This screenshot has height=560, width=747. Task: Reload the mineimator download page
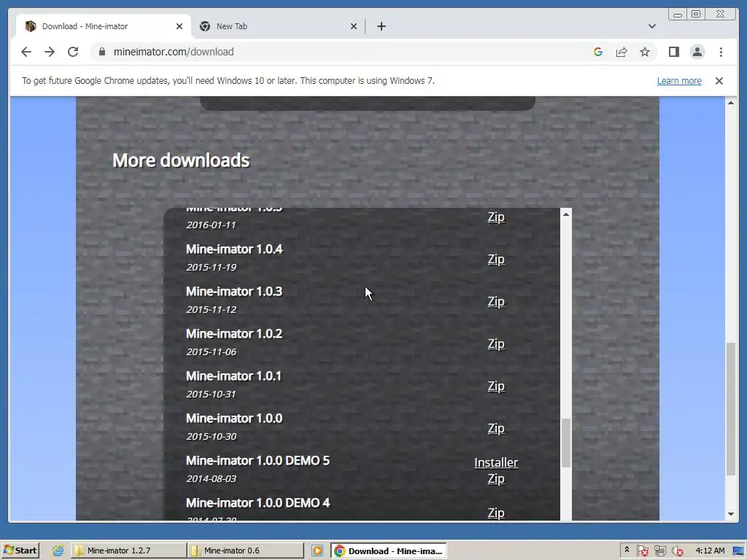(73, 52)
